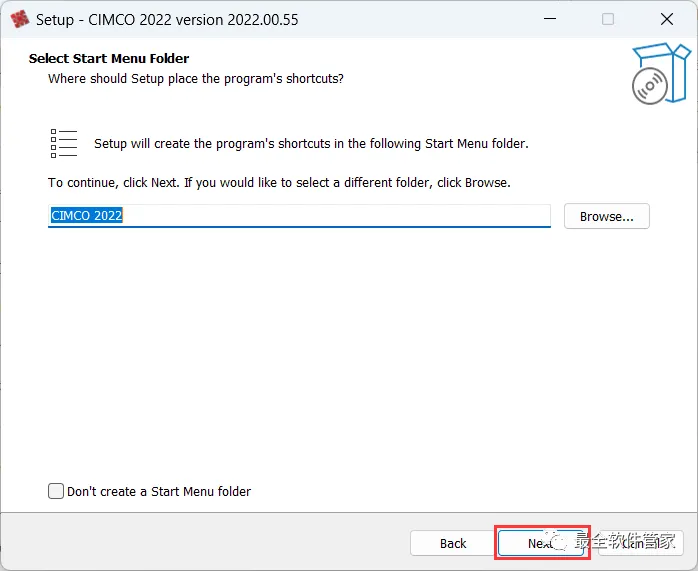Click the 'Where should Setup place' question text
Image resolution: width=698 pixels, height=571 pixels.
point(196,79)
